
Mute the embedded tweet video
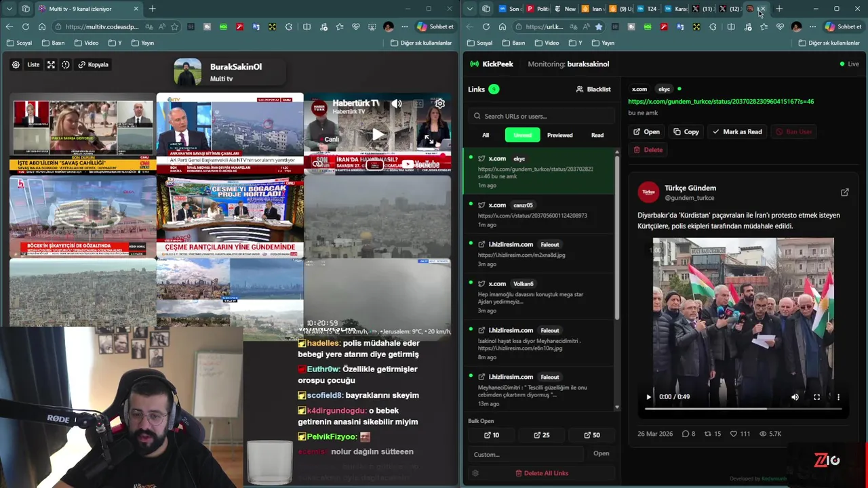[x=795, y=397]
